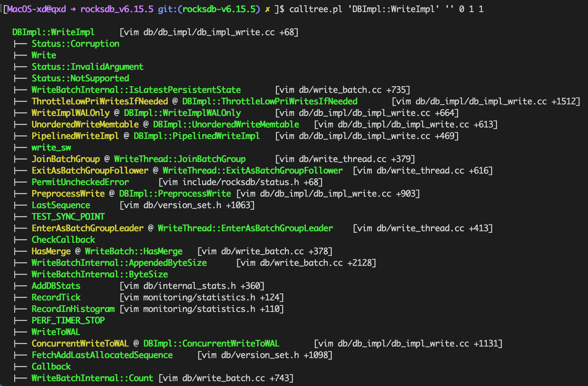Click the vim db_impl_write.cc +1512 location
Viewport: 588px width, 386px height.
pos(486,101)
